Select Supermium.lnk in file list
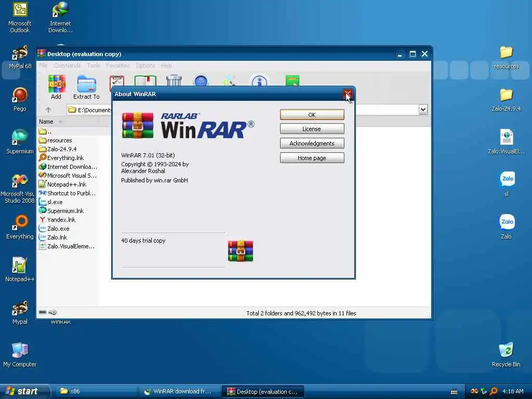 [x=61, y=211]
